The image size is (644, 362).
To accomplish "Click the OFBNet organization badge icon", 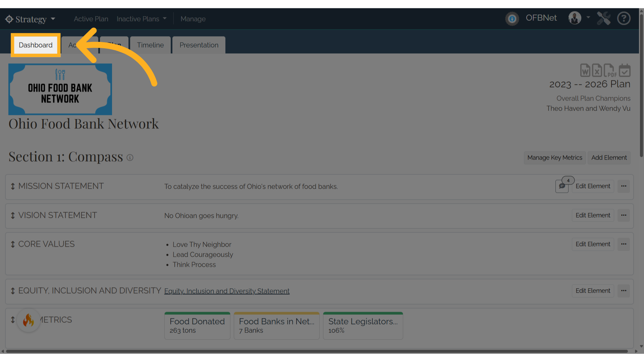I will pos(512,19).
